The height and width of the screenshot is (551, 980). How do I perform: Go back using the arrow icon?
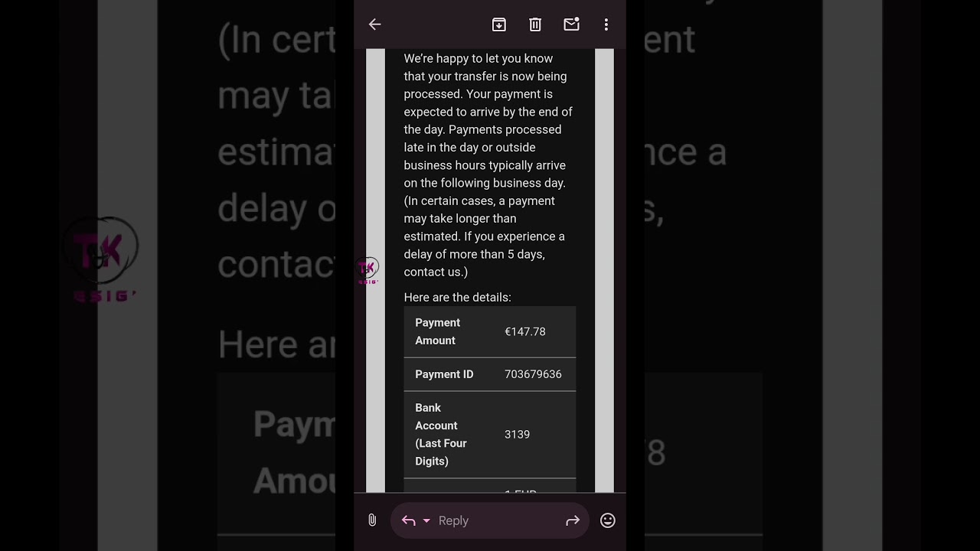374,24
